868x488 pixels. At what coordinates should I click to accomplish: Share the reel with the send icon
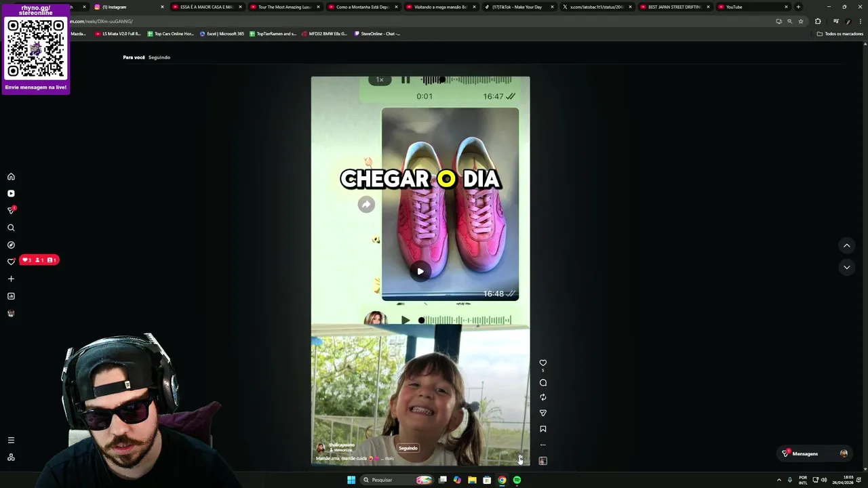pyautogui.click(x=542, y=413)
